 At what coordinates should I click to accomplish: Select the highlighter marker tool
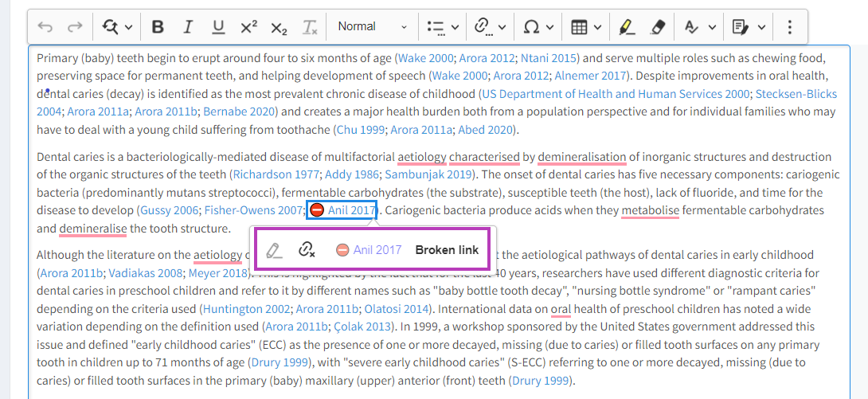pos(627,27)
